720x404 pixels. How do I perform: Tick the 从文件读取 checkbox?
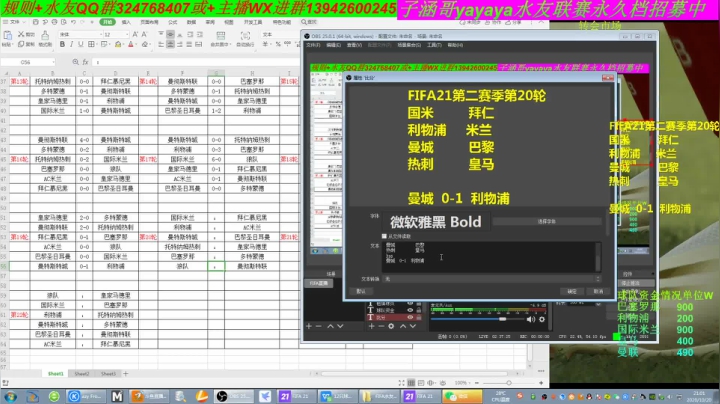pyautogui.click(x=384, y=236)
